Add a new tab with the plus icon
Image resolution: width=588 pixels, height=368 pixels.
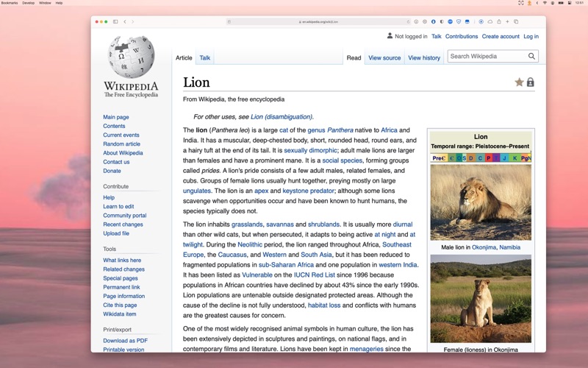[507, 22]
